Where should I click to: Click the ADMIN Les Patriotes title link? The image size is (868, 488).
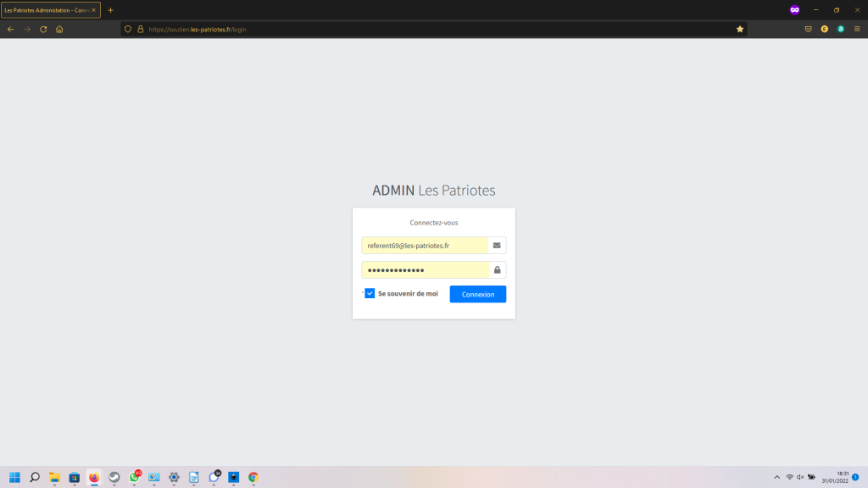coord(433,191)
